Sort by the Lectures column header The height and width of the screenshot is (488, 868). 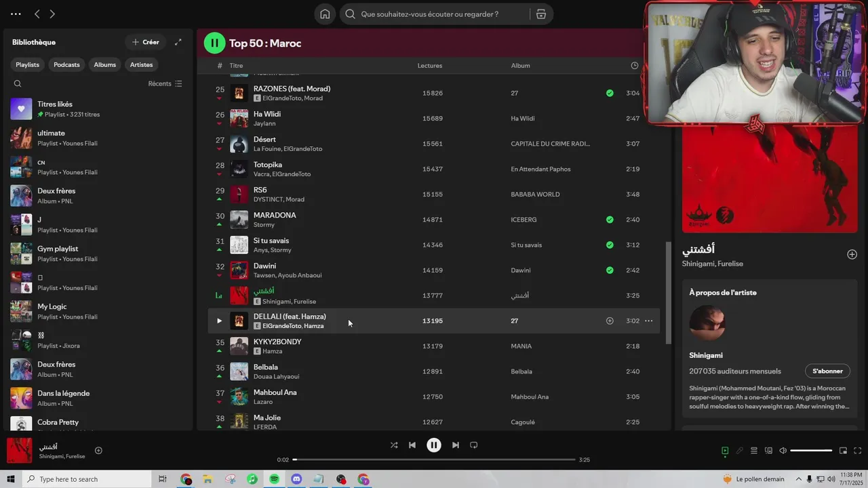point(430,66)
